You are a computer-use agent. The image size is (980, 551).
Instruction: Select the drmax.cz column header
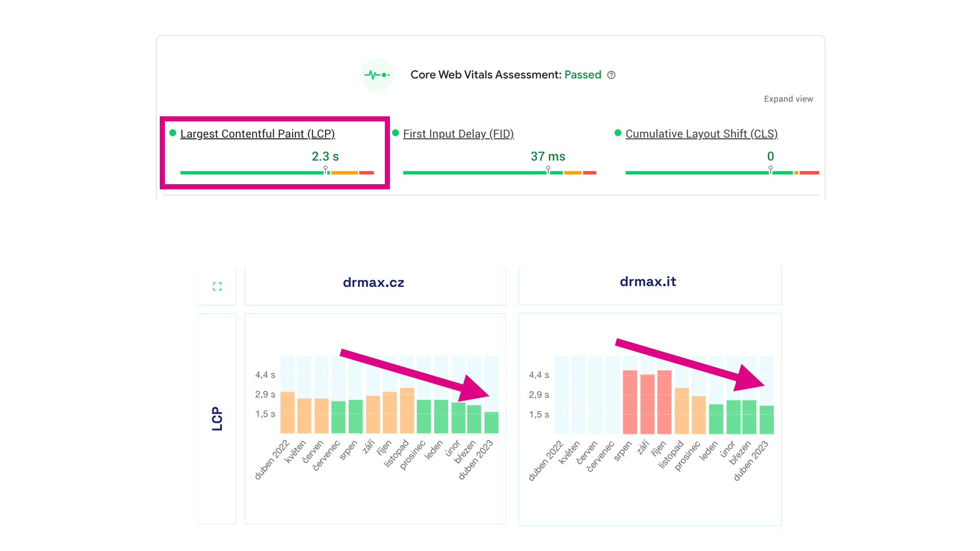pyautogui.click(x=374, y=283)
